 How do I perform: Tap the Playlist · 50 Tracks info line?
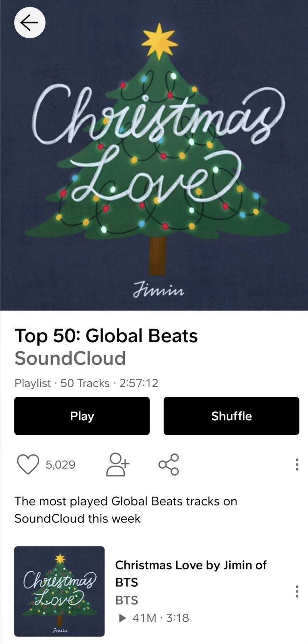(x=86, y=383)
